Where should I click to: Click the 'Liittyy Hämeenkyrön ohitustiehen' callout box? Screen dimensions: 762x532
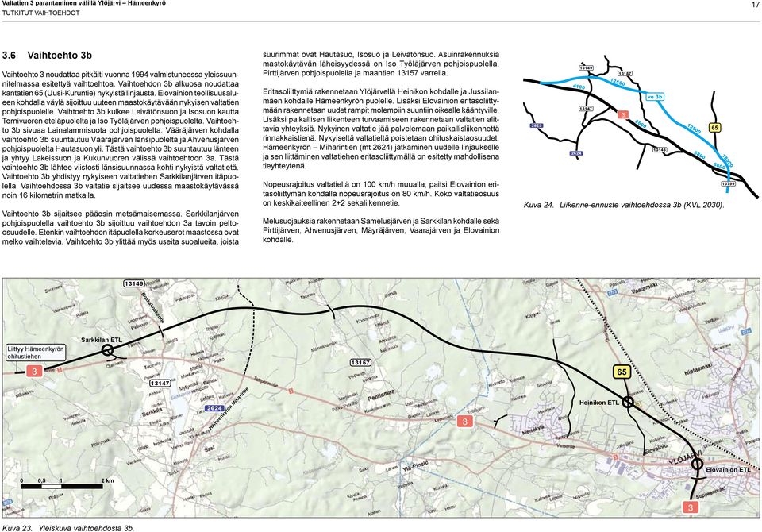[36, 353]
